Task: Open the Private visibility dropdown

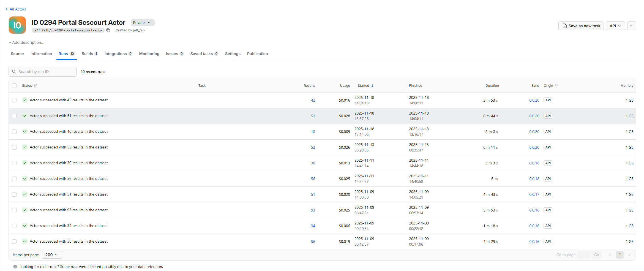Action: point(142,22)
